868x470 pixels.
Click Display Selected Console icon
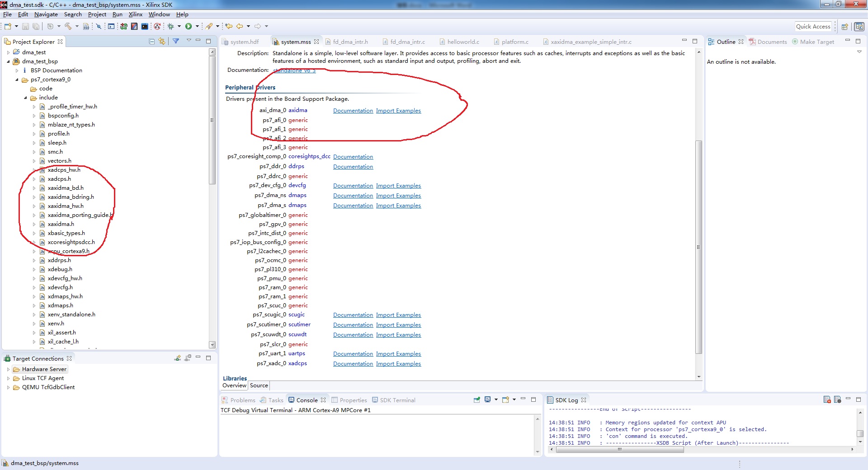pos(488,399)
